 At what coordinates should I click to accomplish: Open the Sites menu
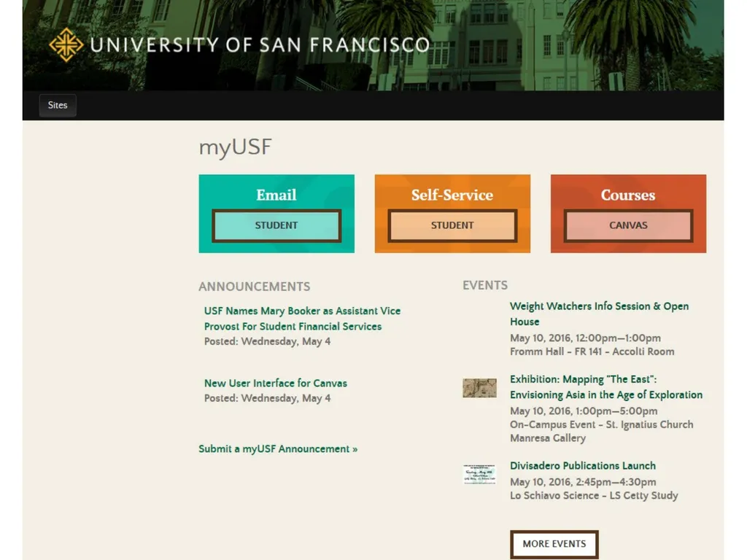coord(58,105)
